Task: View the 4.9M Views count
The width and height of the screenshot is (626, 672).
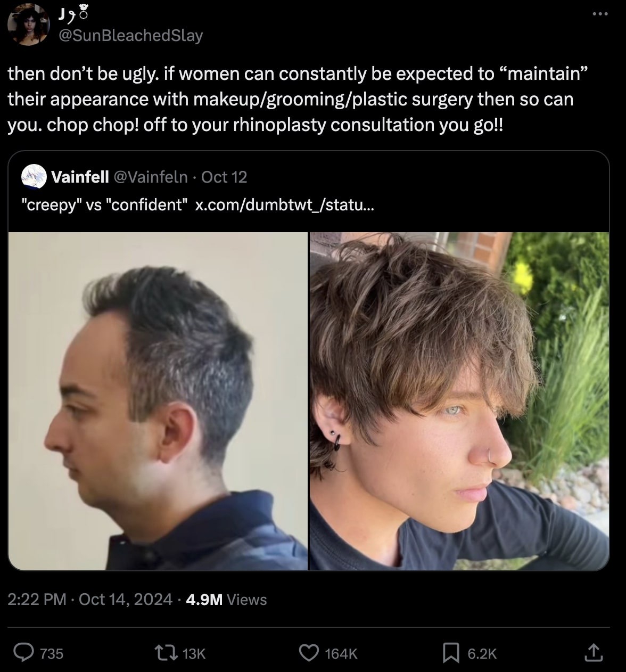Action: (x=227, y=600)
